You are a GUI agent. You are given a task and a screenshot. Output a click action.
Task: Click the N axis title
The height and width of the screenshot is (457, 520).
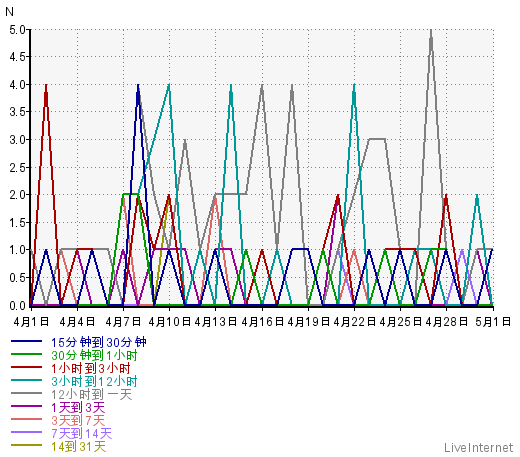(9, 12)
